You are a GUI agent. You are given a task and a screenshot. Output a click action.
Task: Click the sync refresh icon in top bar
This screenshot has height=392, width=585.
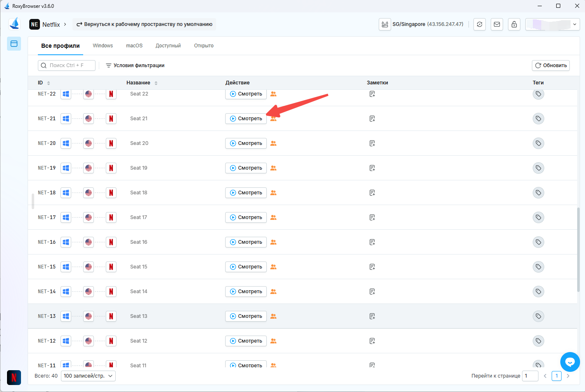click(x=480, y=24)
